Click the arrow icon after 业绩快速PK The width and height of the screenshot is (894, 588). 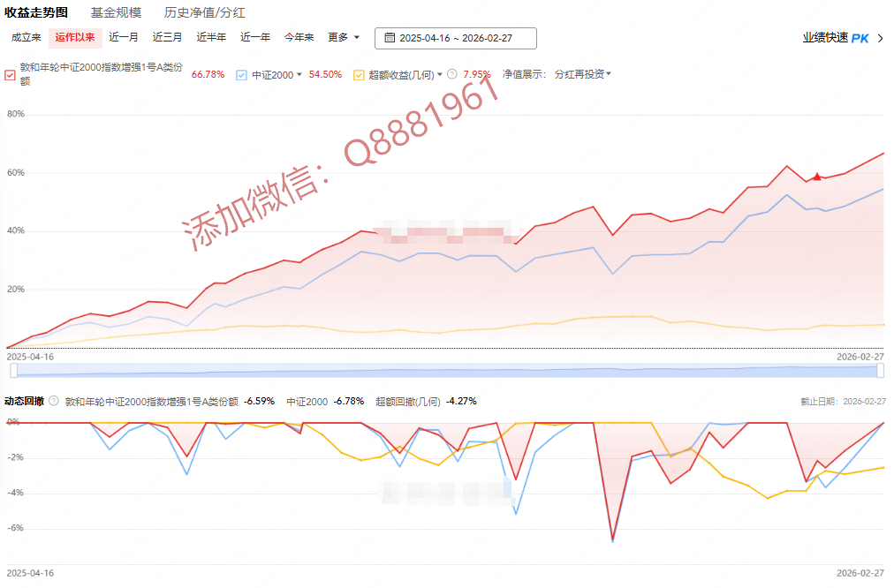pyautogui.click(x=881, y=38)
